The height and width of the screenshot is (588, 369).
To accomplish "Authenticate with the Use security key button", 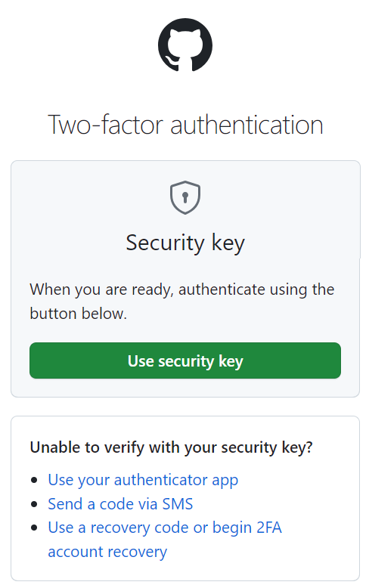I will (184, 361).
